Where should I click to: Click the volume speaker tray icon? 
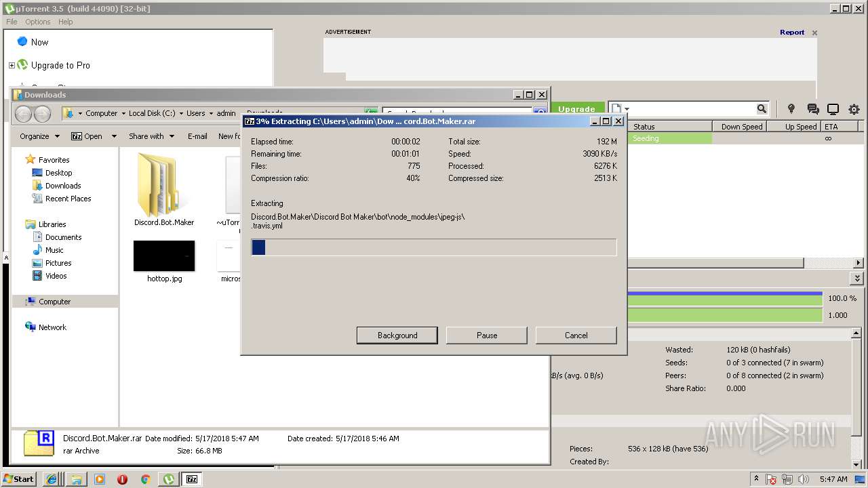click(803, 479)
